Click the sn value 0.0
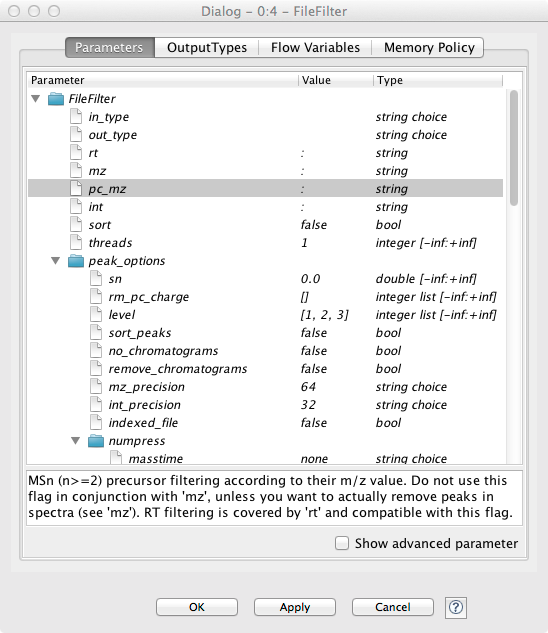 tap(310, 279)
